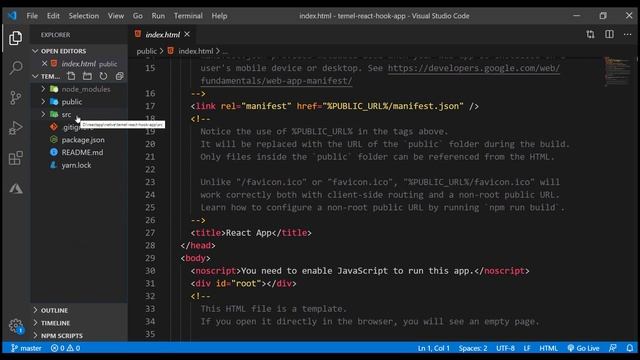Image resolution: width=640 pixels, height=360 pixels.
Task: Click the Ln 1, Col 1 indicator
Action: [433, 348]
